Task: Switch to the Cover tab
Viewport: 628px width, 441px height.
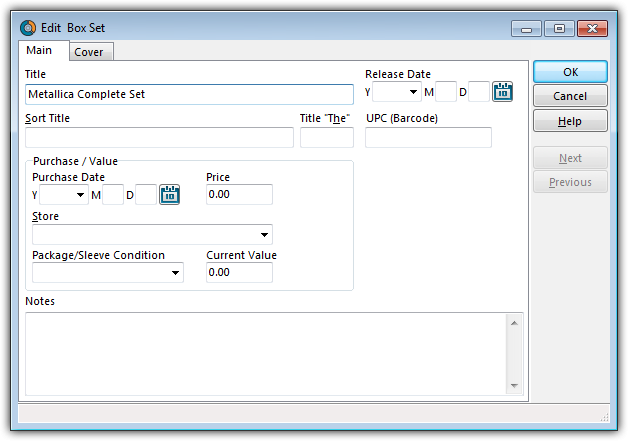Action: (x=89, y=52)
